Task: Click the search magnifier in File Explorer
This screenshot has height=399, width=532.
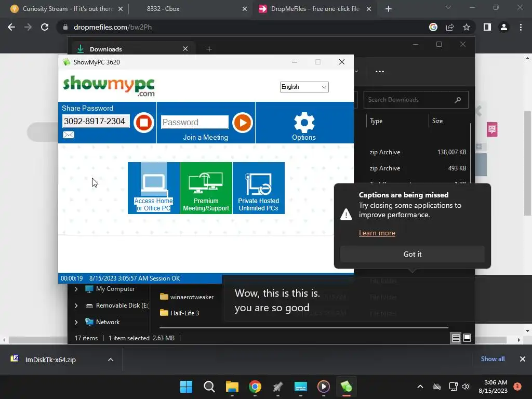Action: click(458, 100)
